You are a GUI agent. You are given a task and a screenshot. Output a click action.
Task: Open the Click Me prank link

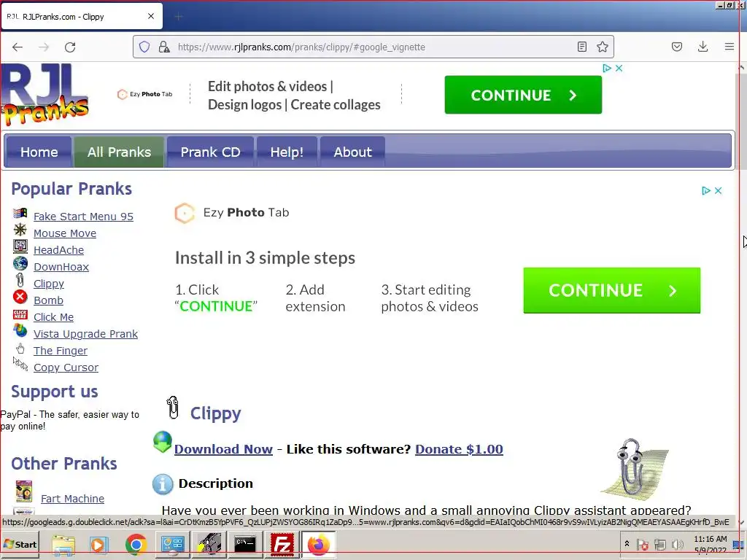(53, 317)
